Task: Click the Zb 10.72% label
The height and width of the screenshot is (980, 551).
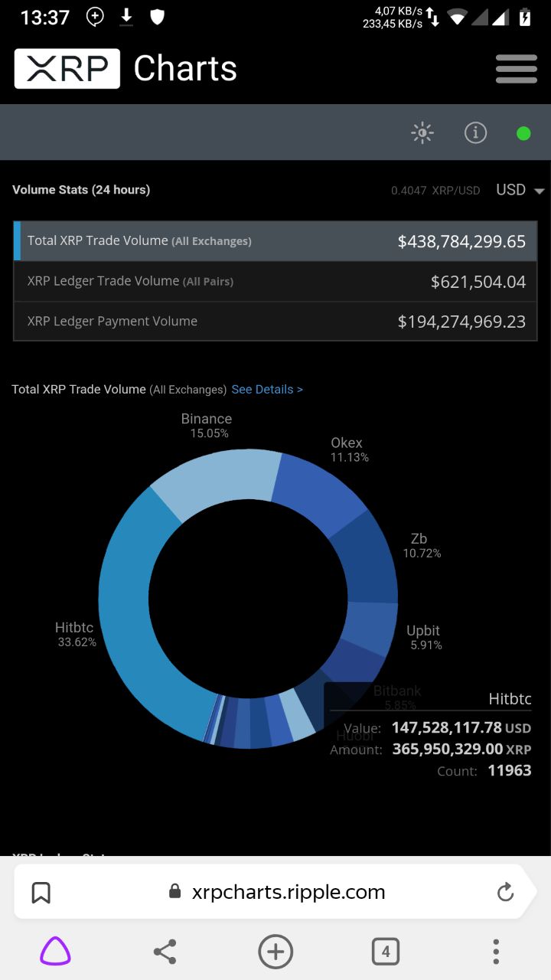Action: (x=422, y=545)
